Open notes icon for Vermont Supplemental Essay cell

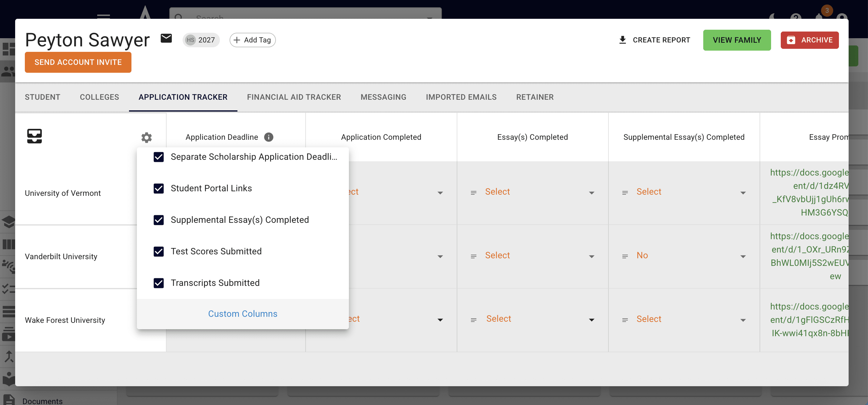(625, 192)
